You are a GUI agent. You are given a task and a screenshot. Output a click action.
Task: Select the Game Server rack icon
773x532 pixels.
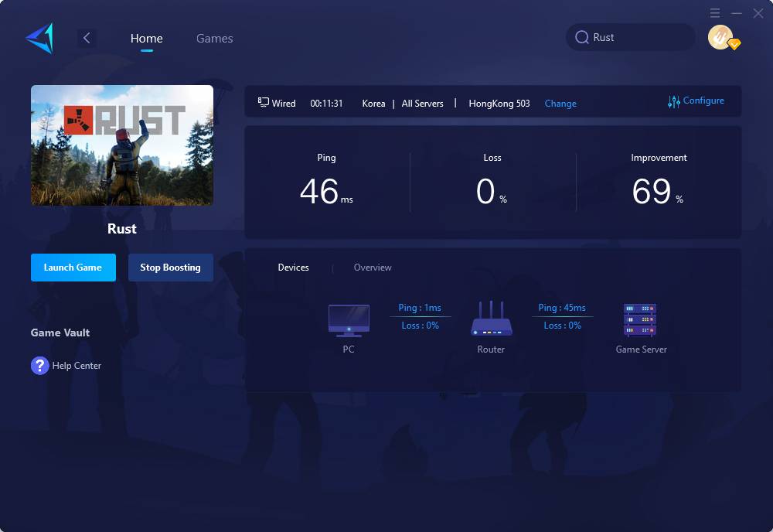tap(640, 320)
